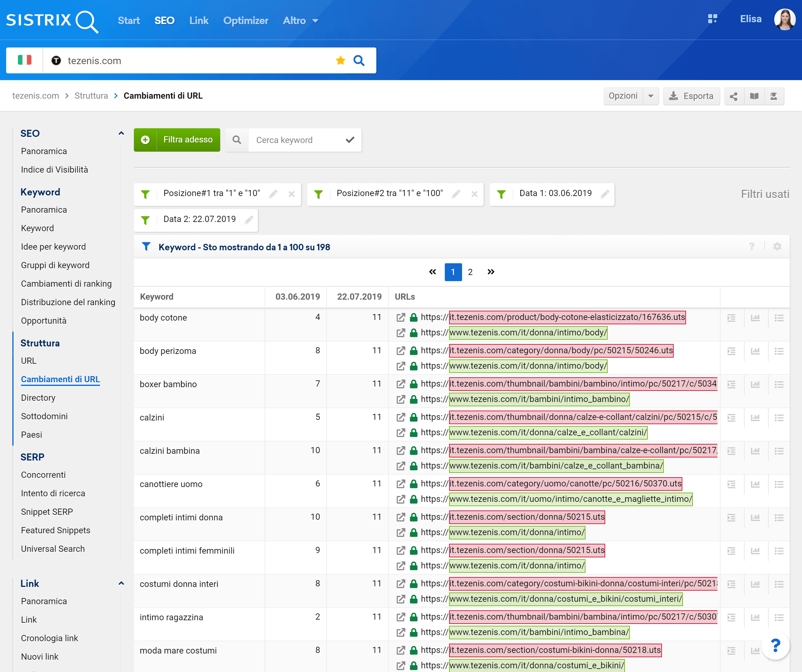802x672 pixels.
Task: Click the Opzioni button
Action: click(x=623, y=96)
